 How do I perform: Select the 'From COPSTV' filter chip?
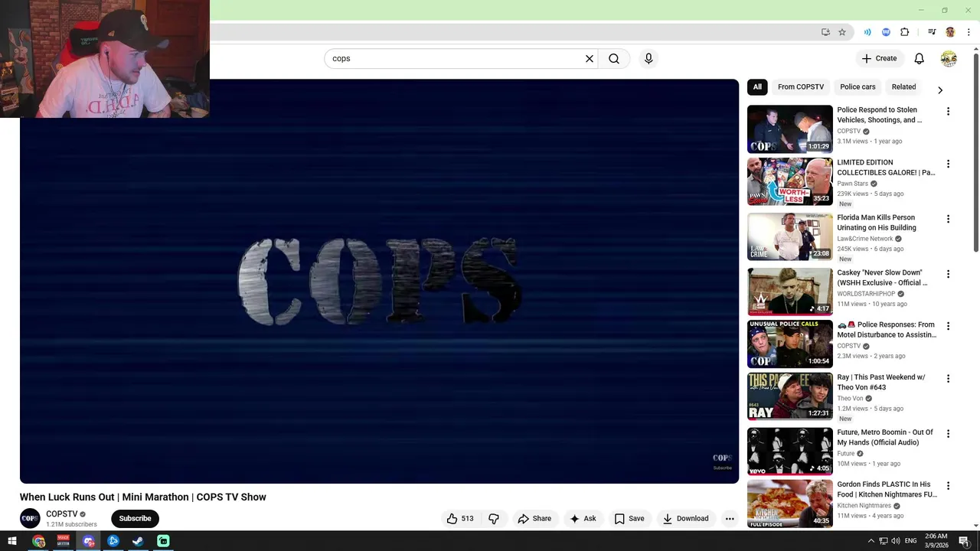pos(801,87)
